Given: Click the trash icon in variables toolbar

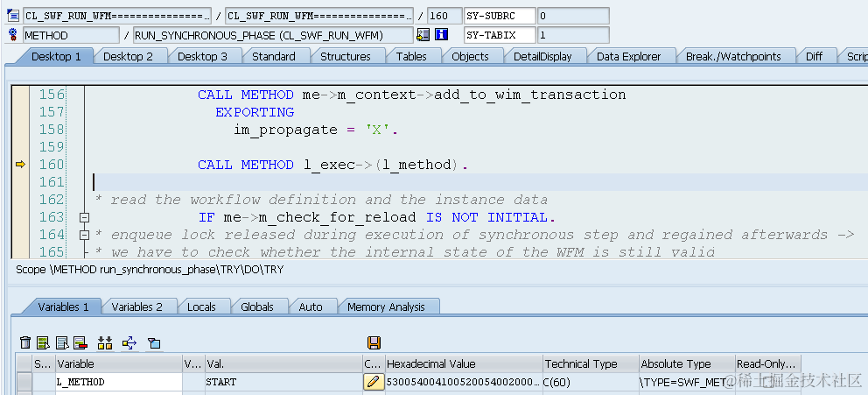Looking at the screenshot, I should (25, 343).
